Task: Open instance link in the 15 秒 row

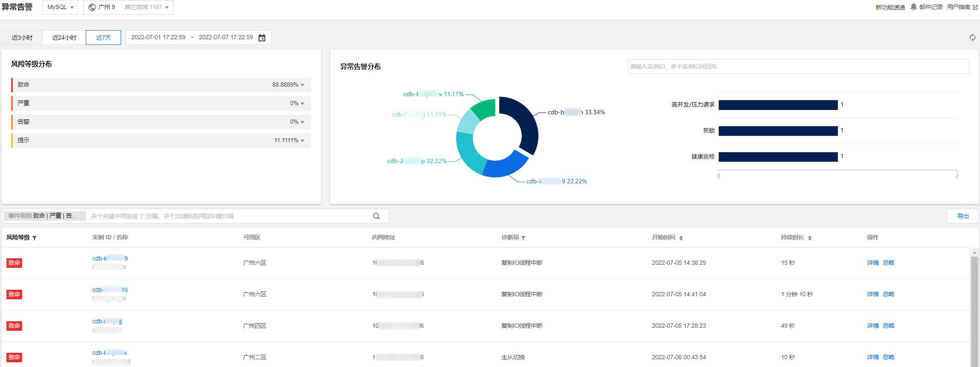Action: tap(110, 259)
